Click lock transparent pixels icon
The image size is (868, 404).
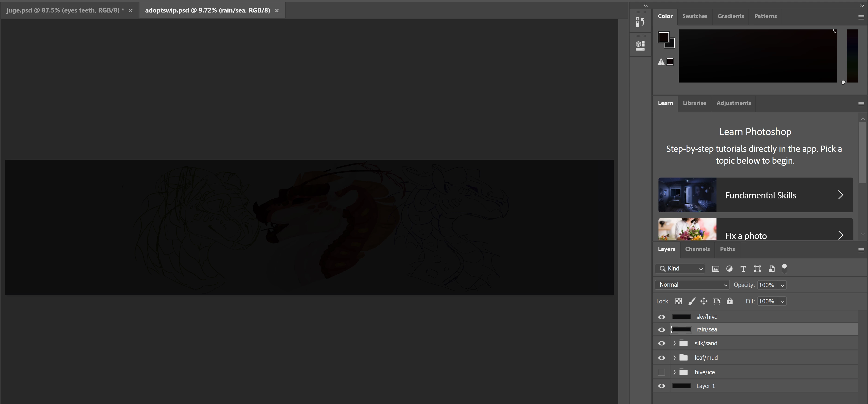pos(678,301)
